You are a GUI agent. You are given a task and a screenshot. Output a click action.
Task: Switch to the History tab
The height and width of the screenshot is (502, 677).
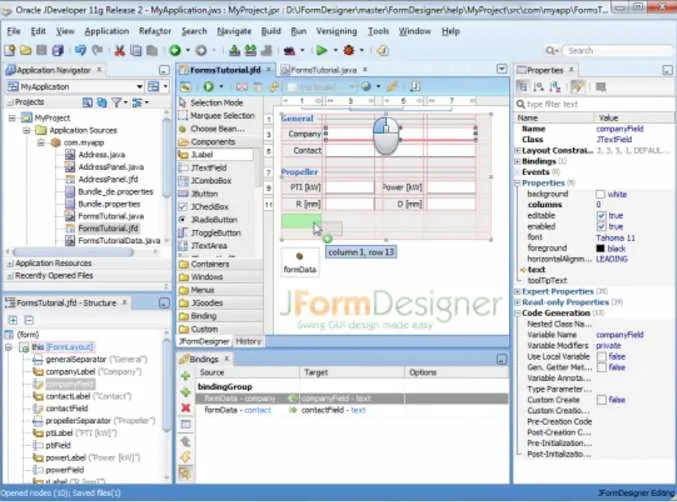point(248,341)
